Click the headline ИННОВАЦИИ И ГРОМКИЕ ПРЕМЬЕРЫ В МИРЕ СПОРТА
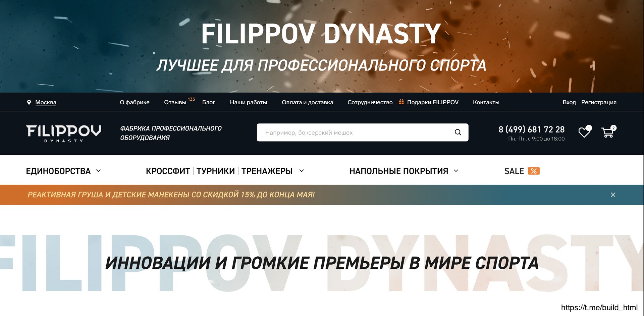 point(322,263)
